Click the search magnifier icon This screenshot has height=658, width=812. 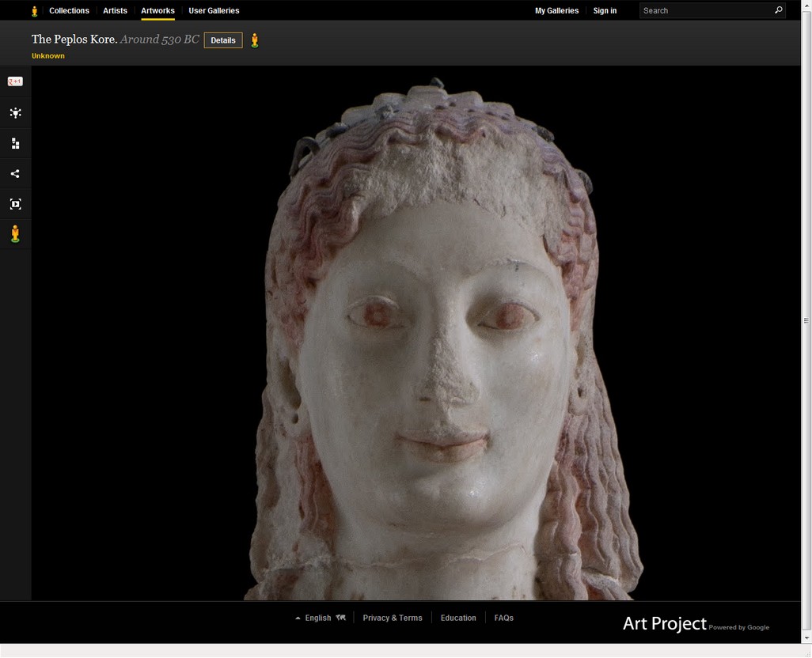point(778,10)
